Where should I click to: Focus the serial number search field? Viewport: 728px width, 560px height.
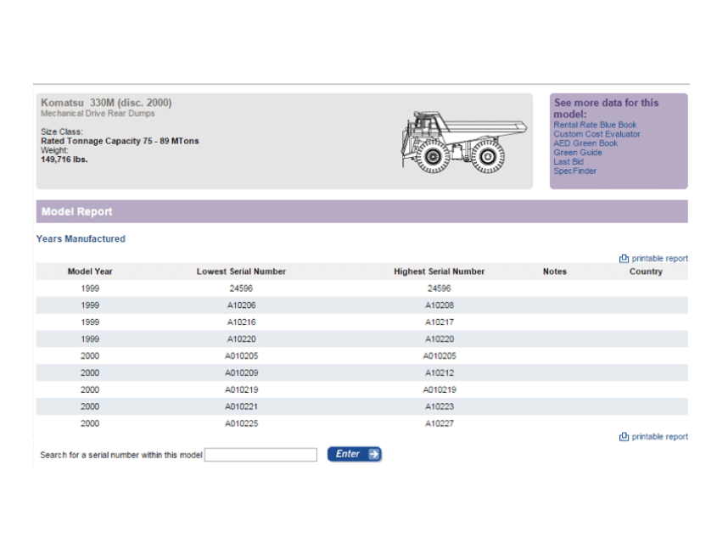[x=260, y=455]
